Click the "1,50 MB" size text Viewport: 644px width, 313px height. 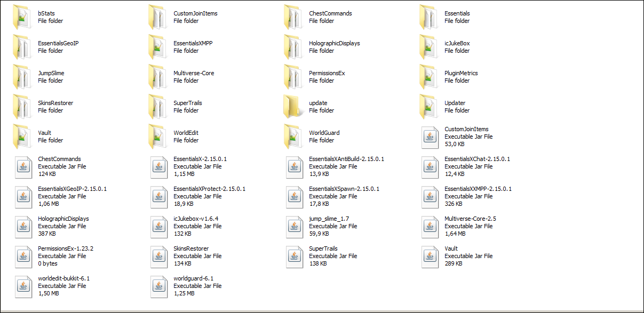[x=49, y=293]
